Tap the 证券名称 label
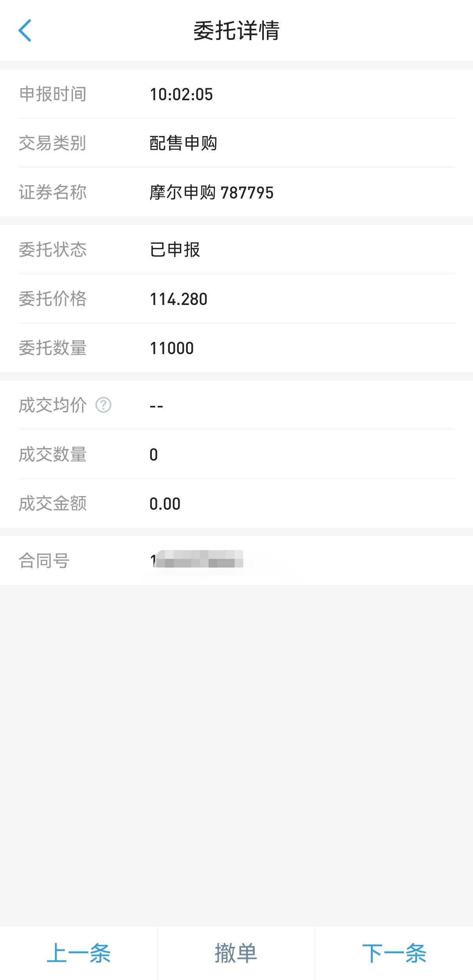The height and width of the screenshot is (980, 473). point(53,192)
